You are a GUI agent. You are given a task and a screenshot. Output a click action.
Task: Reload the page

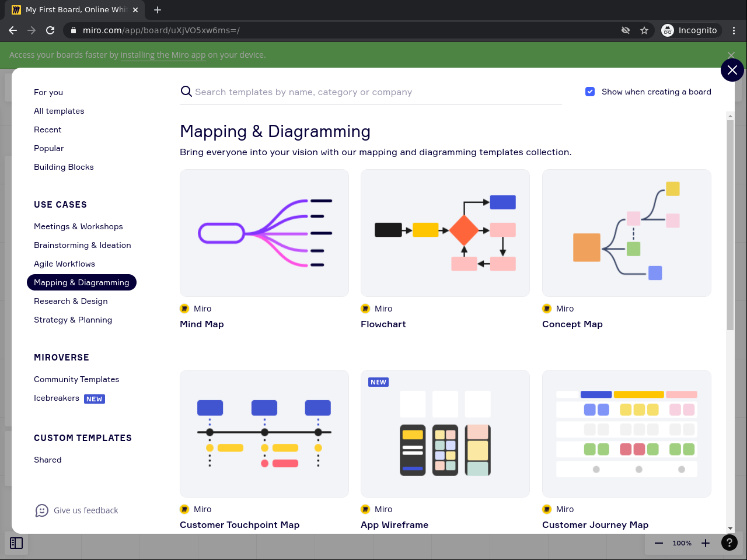click(50, 30)
